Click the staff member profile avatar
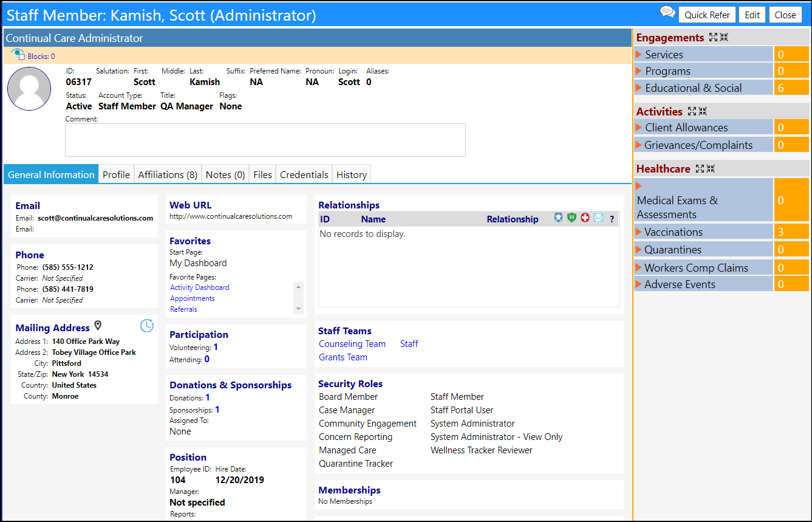812x522 pixels. click(29, 89)
